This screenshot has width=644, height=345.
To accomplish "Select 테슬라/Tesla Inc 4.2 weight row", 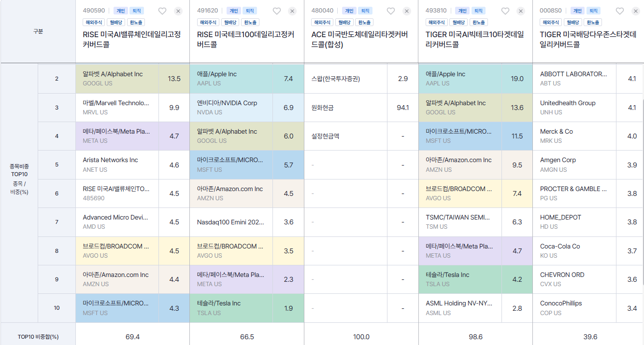I will point(475,279).
